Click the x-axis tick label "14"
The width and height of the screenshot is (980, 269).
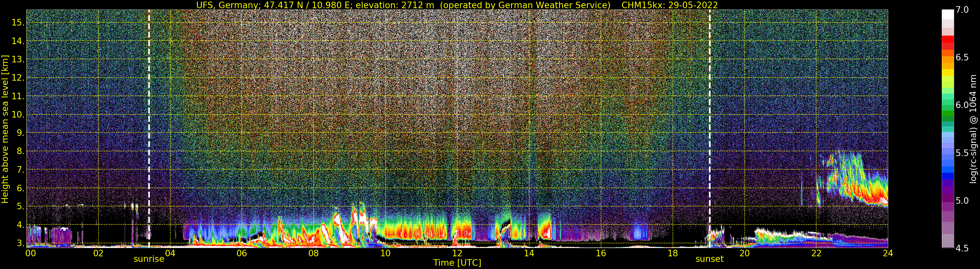tap(529, 253)
